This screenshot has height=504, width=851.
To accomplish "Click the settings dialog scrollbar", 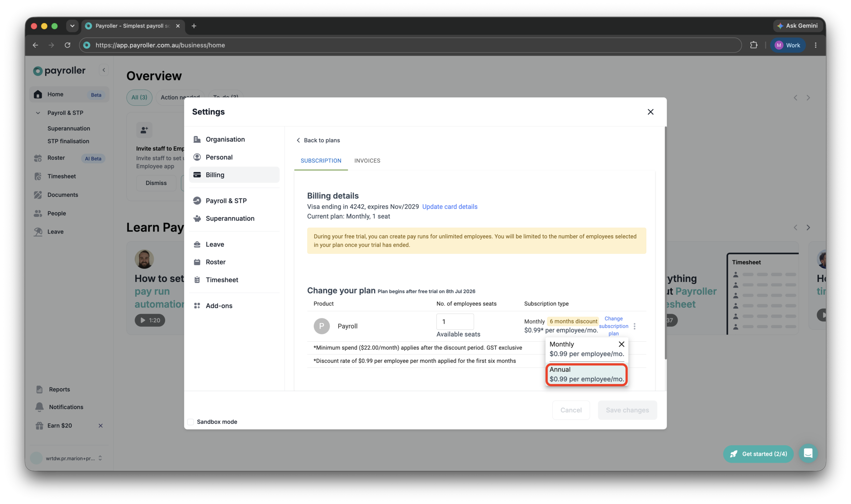I will pyautogui.click(x=665, y=243).
